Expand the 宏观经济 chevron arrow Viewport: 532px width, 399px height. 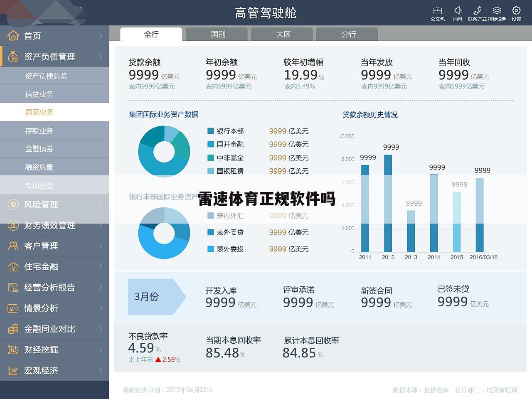point(101,370)
